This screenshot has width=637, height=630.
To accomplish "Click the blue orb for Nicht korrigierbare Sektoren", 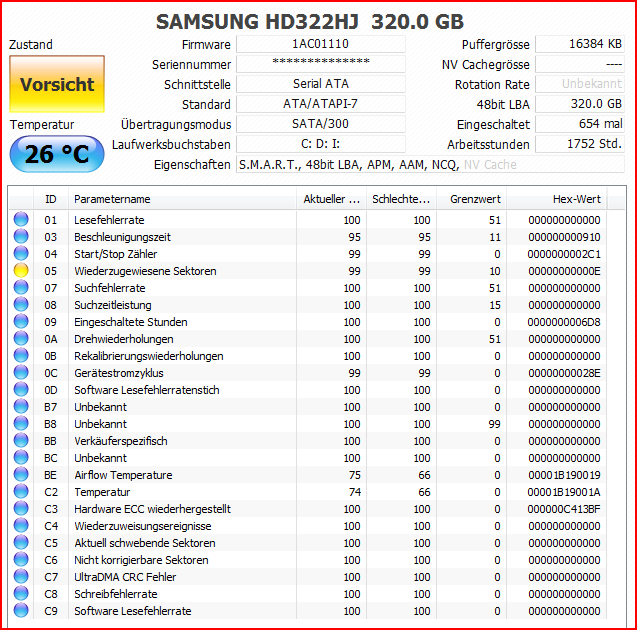I will click(21, 560).
